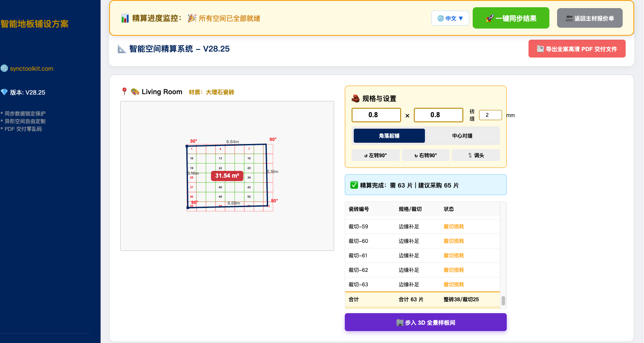
Task: Click the 智能地板铺设方案 sidebar title
Action: pyautogui.click(x=35, y=24)
